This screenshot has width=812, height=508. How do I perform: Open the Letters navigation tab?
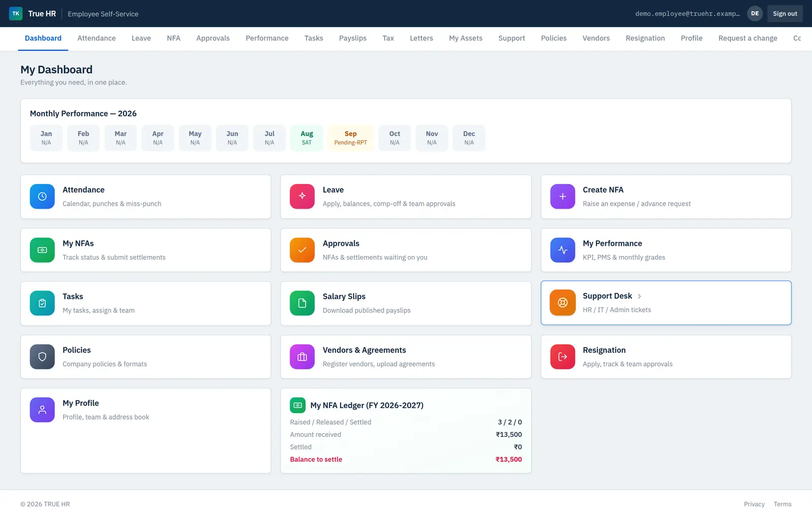click(421, 39)
